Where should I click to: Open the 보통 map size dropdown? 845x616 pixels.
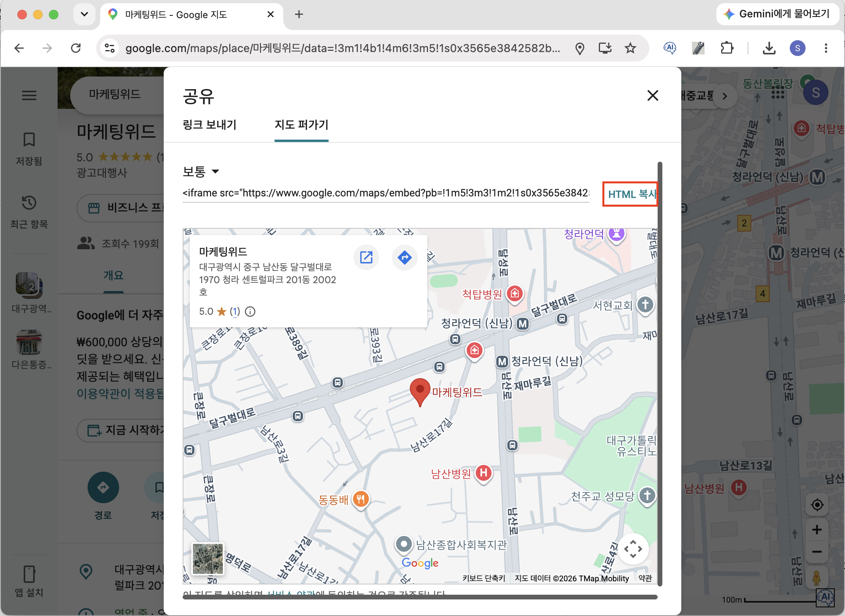coord(201,171)
